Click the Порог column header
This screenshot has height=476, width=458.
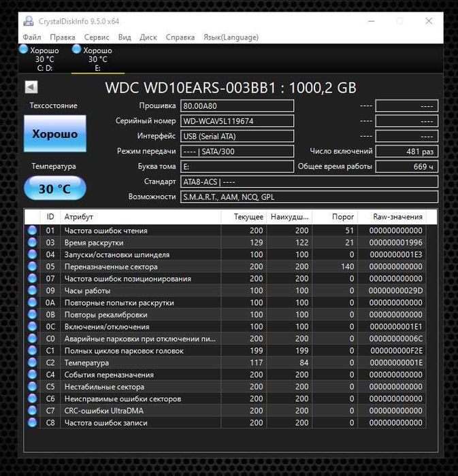[335, 217]
